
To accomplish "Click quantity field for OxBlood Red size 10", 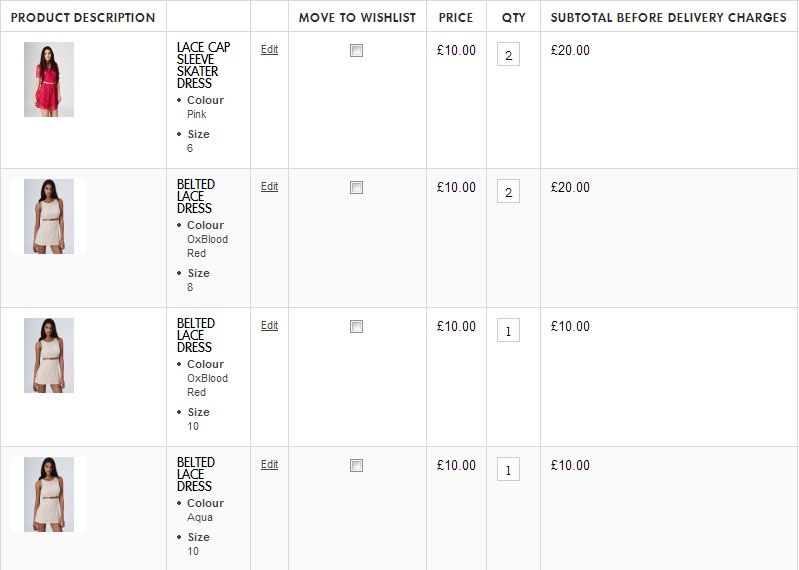I will 508,331.
